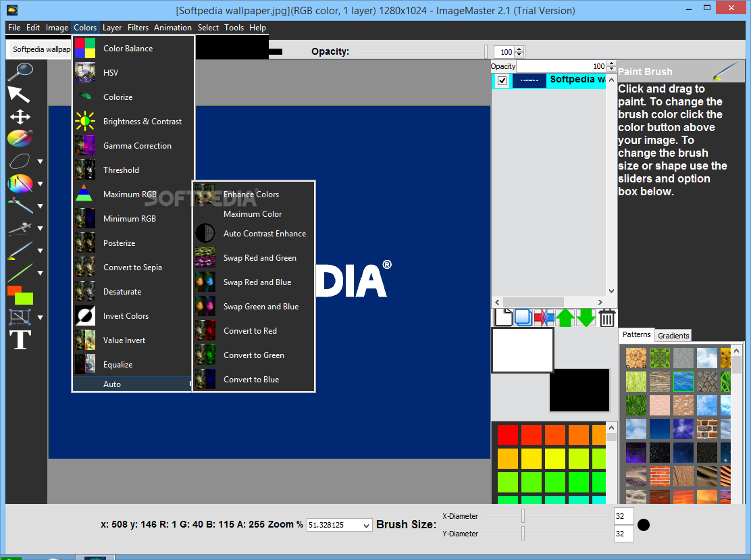Expand crop tool options arrow
Viewport: 751px width, 560px height.
pos(41,317)
